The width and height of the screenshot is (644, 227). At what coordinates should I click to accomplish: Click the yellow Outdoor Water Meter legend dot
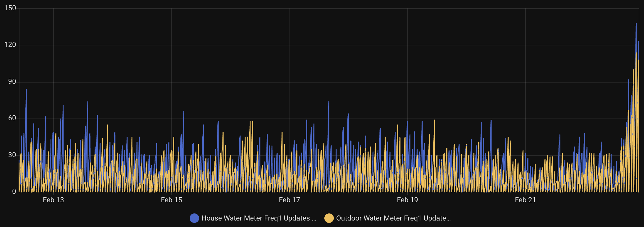tap(329, 218)
